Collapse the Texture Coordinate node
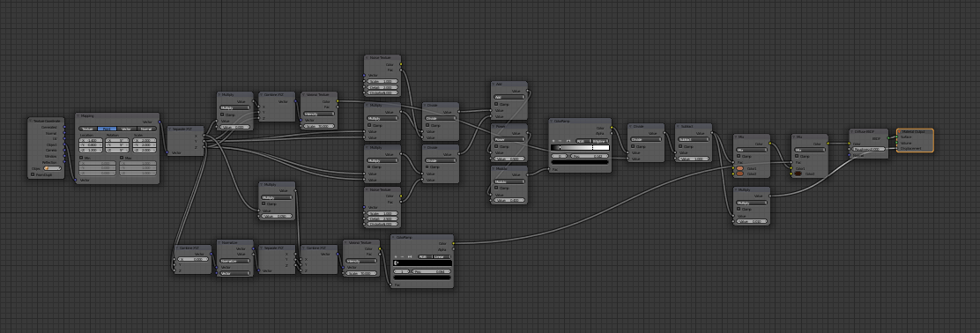Screen dimensions: 980x333 (x=30, y=121)
